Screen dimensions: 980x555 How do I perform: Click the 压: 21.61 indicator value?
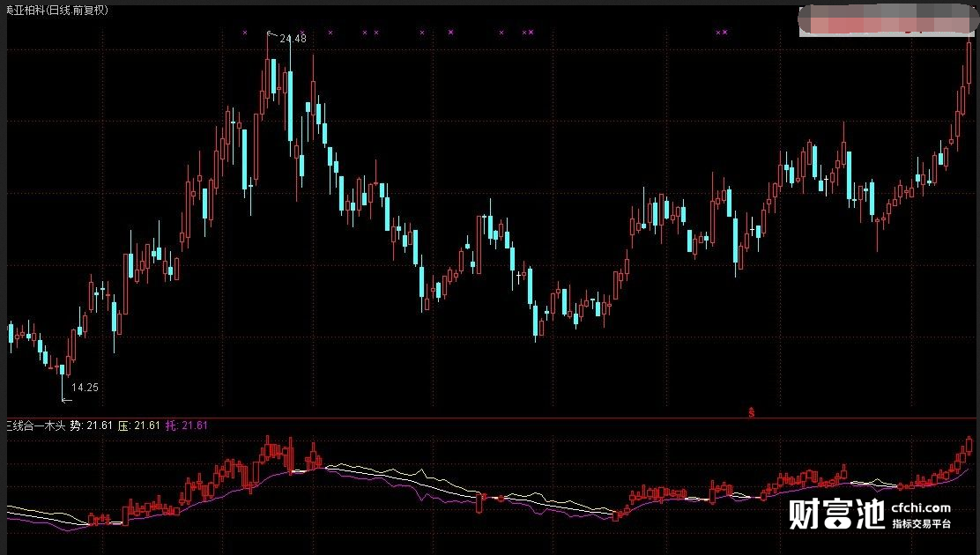pos(139,425)
